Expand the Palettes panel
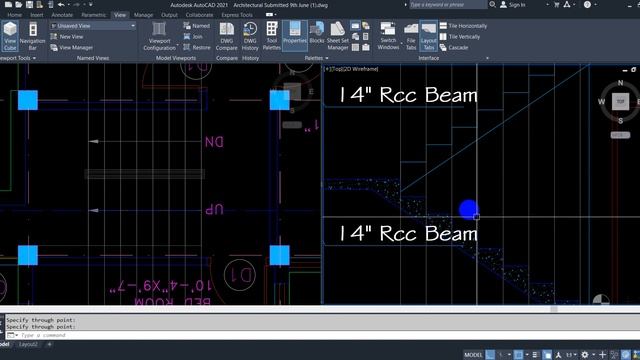This screenshot has width=640, height=360. click(x=316, y=58)
